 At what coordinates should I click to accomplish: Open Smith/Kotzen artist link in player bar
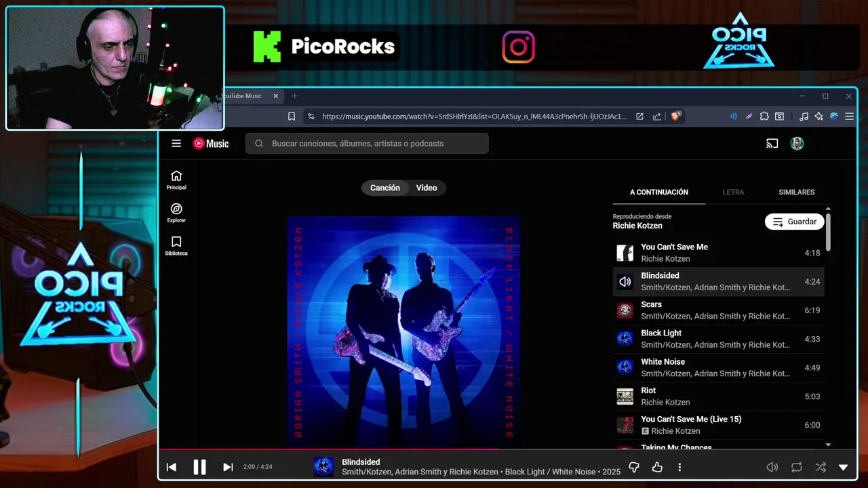pyautogui.click(x=367, y=472)
